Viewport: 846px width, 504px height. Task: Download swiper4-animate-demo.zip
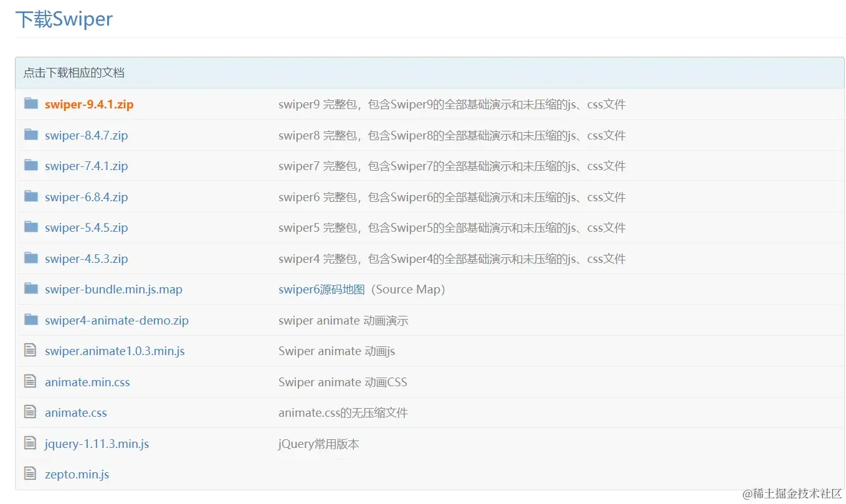tap(116, 320)
